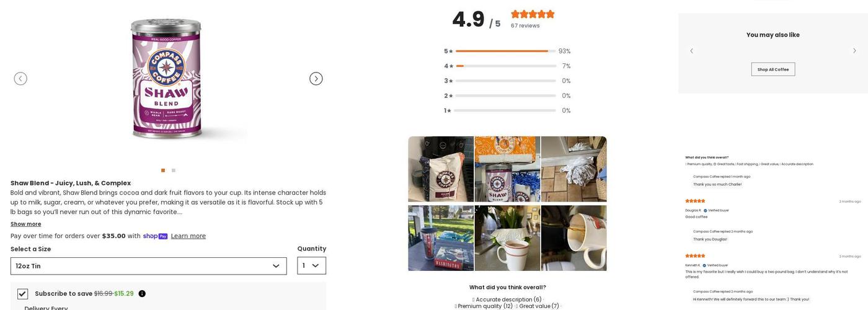Open the Shaw Blend tin review photo
This screenshot has width=868, height=310.
click(x=507, y=169)
